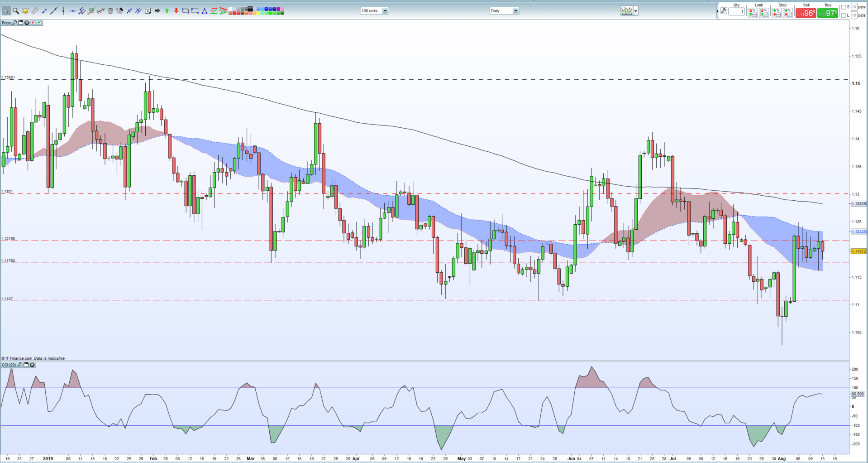The image size is (868, 463).
Task: Select the ruler measurement tool
Action: (35, 11)
